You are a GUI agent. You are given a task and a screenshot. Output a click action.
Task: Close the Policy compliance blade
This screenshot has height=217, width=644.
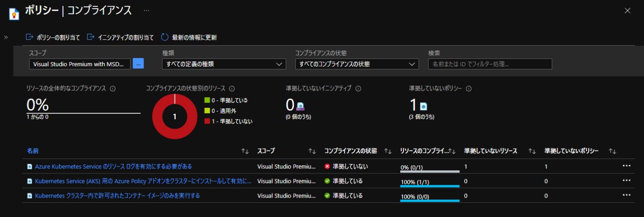pos(627,11)
